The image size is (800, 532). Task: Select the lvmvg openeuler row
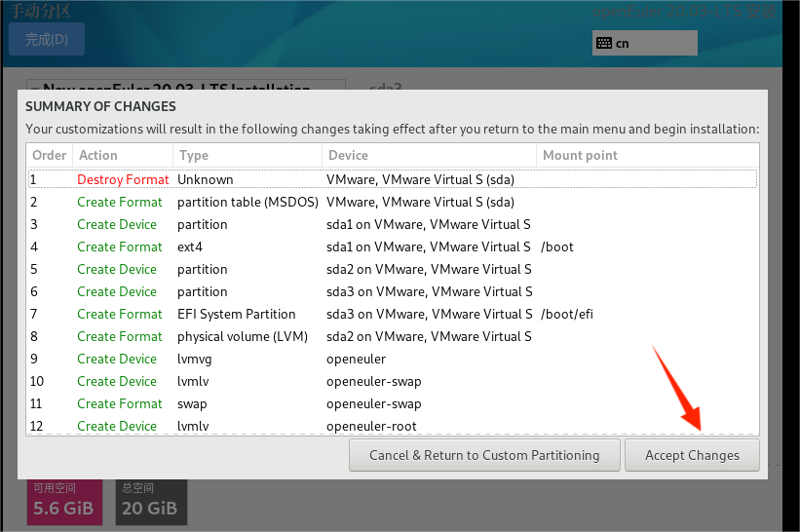(390, 359)
